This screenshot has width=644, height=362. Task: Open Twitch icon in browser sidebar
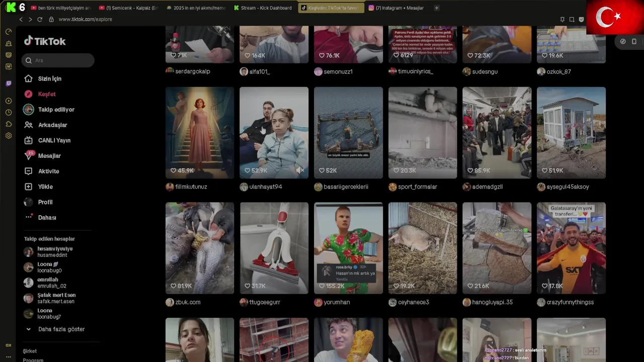click(9, 83)
